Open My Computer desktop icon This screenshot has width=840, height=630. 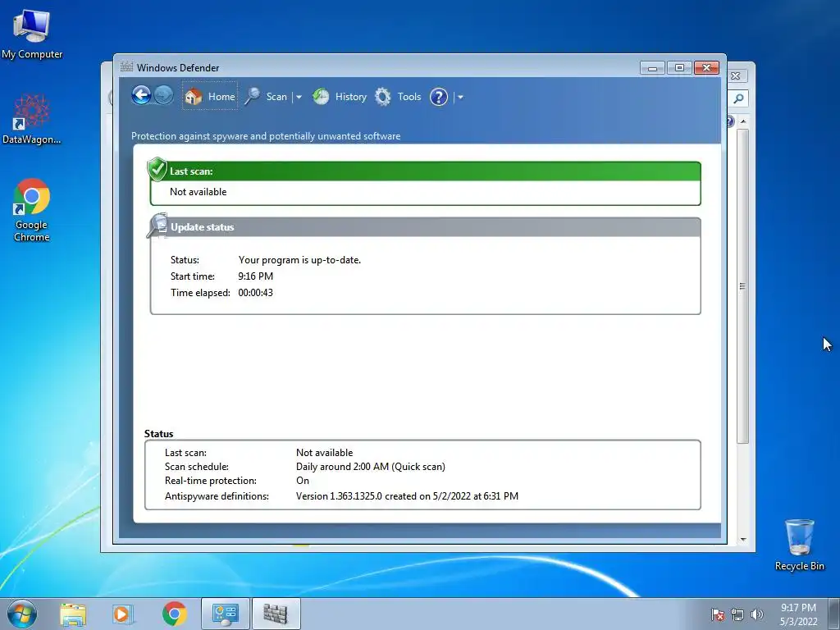(32, 34)
